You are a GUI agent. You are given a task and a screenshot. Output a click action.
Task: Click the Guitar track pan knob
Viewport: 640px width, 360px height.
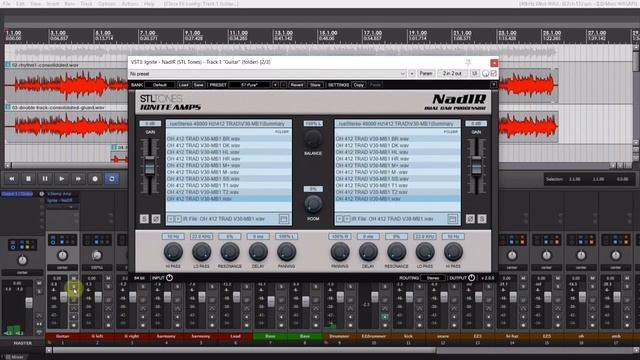click(62, 256)
